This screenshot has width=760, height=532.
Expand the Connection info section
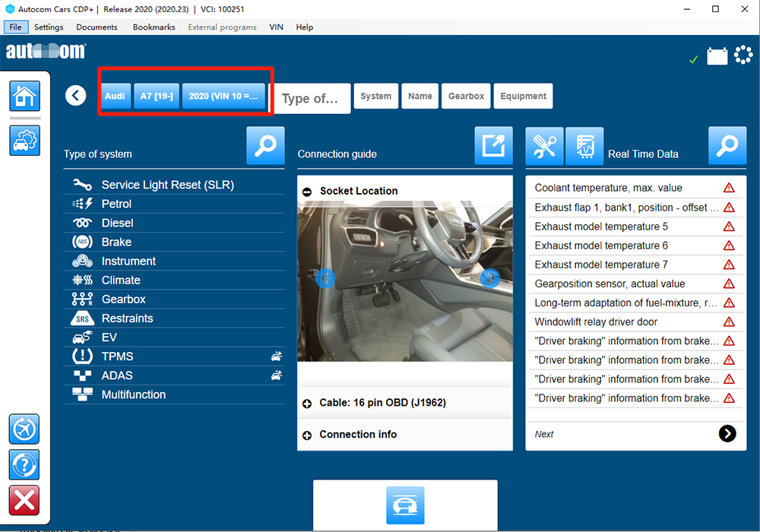coord(307,435)
